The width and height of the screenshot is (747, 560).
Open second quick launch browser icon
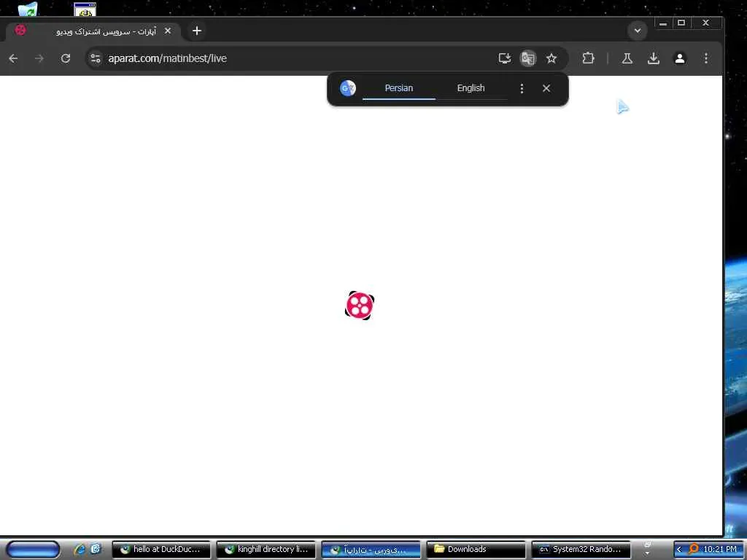(x=96, y=549)
